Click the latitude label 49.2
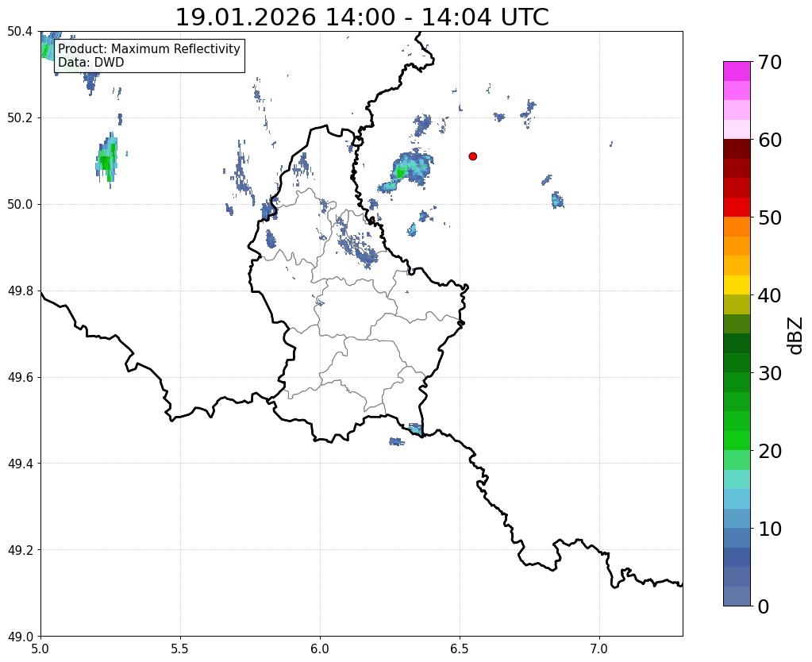 pos(20,550)
